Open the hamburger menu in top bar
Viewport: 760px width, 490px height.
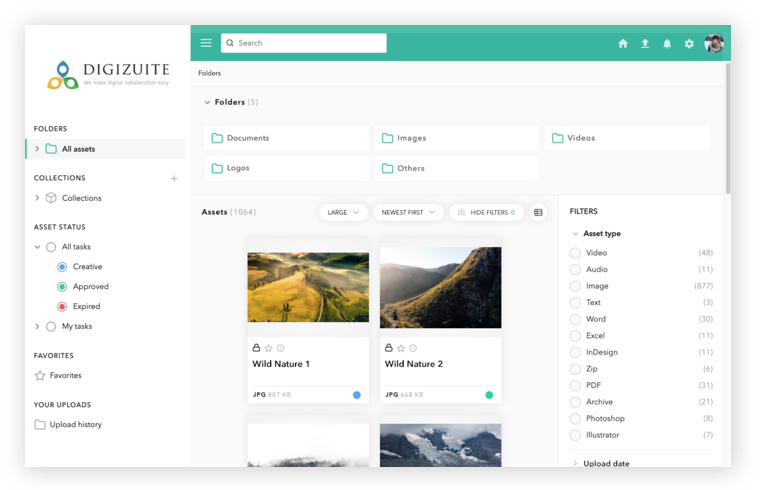pyautogui.click(x=206, y=43)
